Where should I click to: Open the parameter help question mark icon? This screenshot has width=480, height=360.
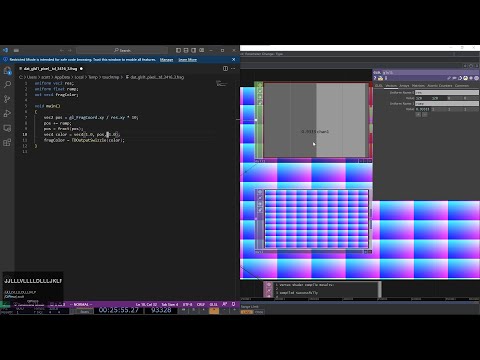coord(375,78)
